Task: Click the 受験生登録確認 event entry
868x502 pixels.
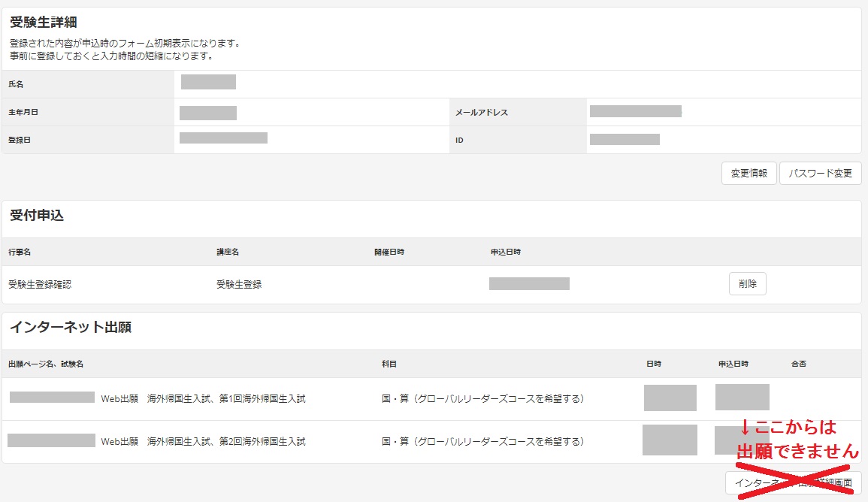Action: coord(40,285)
